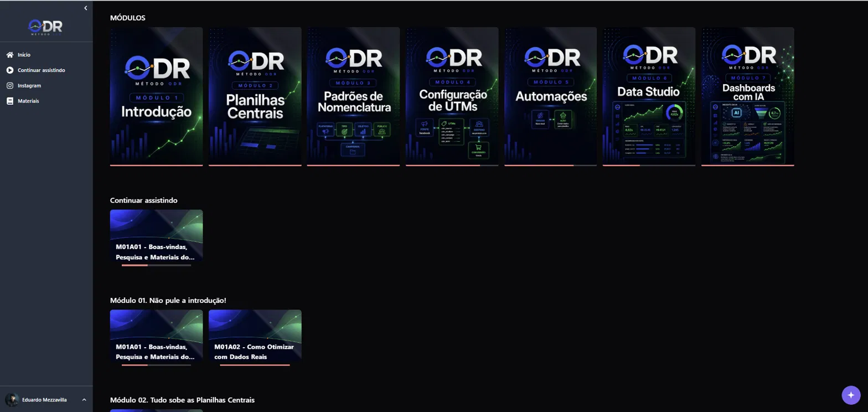Open the Módulo 6 Data Studio card
This screenshot has height=412, width=868.
coord(649,96)
